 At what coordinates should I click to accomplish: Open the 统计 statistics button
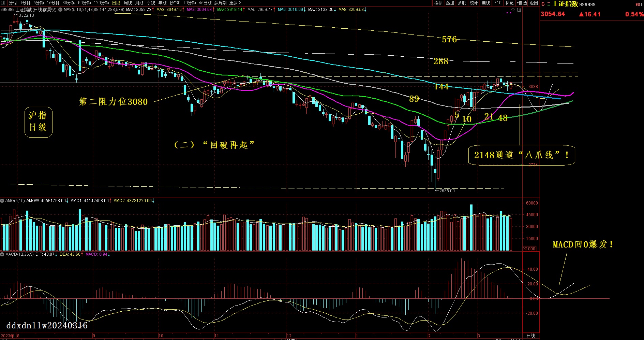pos(474,3)
